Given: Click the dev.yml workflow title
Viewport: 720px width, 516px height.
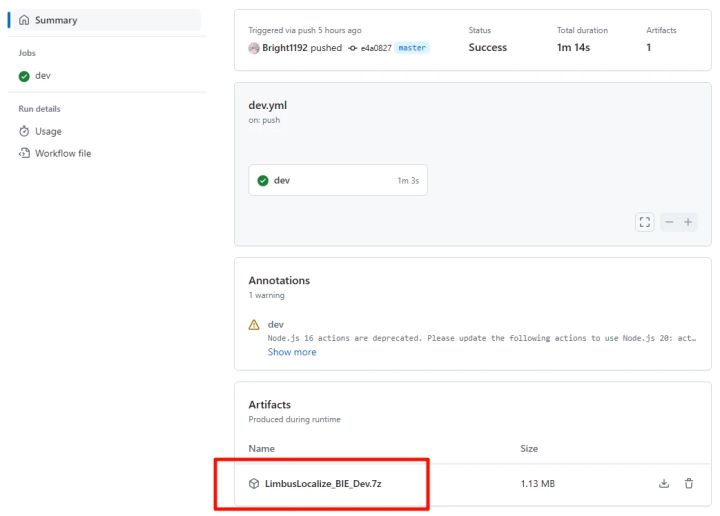Looking at the screenshot, I should 268,105.
